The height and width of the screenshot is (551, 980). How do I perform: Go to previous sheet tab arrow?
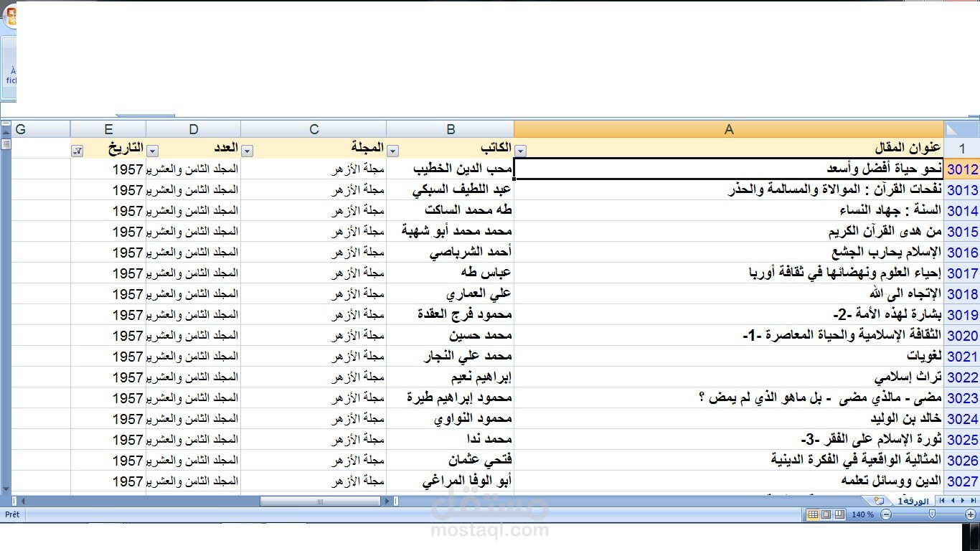tap(953, 501)
